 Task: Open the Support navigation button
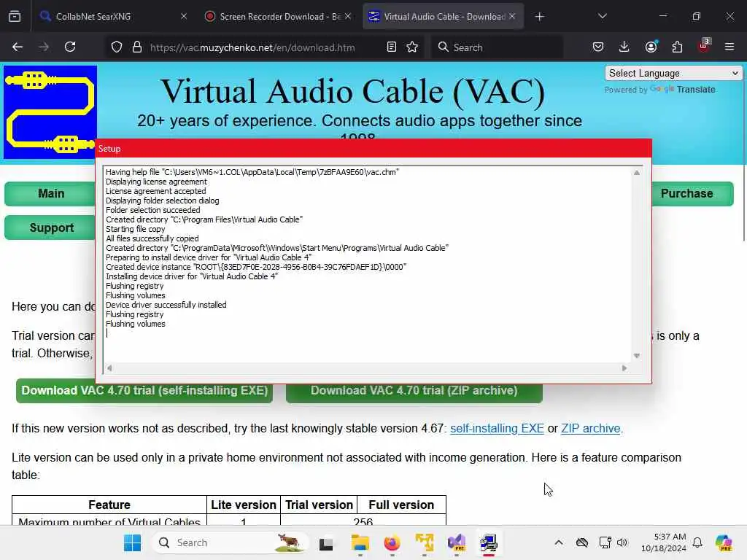coord(51,228)
